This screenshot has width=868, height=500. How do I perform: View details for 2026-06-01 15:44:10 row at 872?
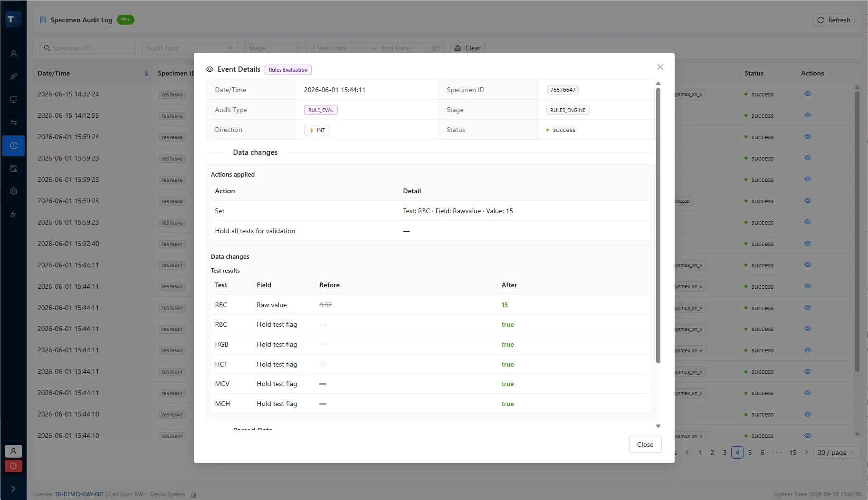pos(808,414)
